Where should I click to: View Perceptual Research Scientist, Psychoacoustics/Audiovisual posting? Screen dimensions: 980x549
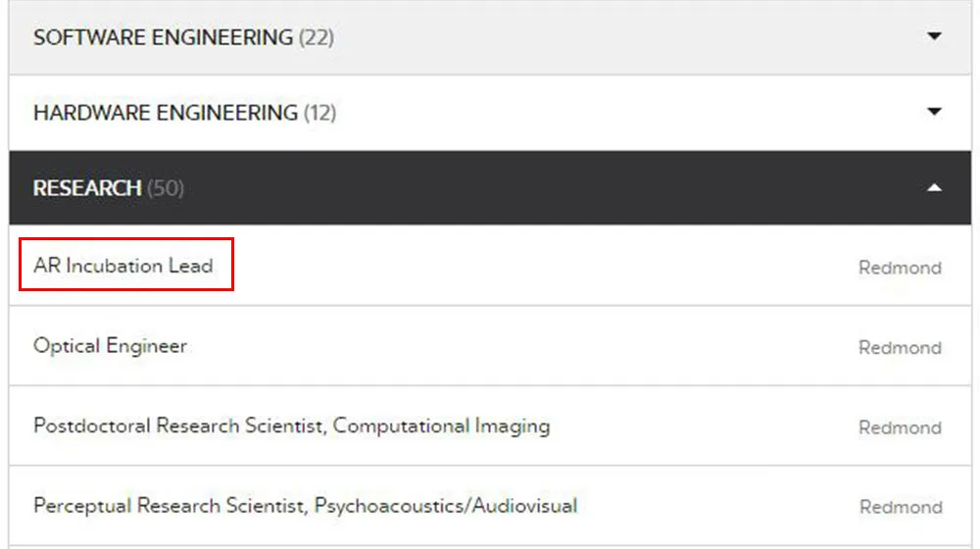(305, 506)
